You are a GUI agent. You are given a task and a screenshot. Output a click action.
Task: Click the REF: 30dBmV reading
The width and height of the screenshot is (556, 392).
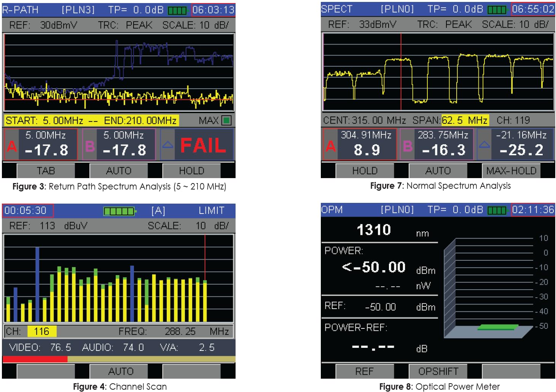(x=43, y=25)
